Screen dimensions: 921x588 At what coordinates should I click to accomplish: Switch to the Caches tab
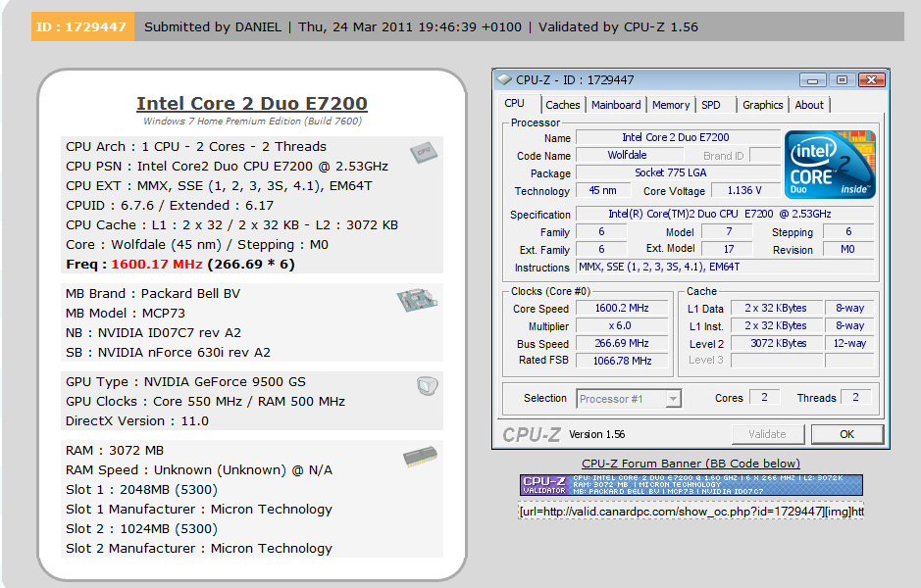tap(562, 105)
